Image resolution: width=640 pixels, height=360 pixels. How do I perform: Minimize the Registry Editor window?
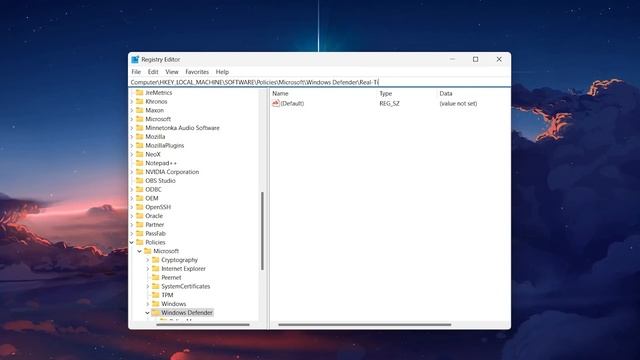[452, 59]
